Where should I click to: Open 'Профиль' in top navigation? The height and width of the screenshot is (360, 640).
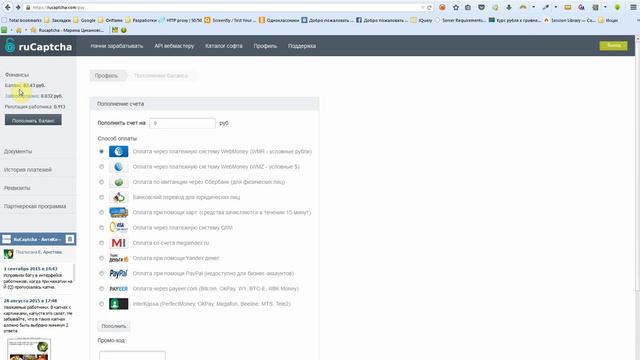pyautogui.click(x=265, y=46)
